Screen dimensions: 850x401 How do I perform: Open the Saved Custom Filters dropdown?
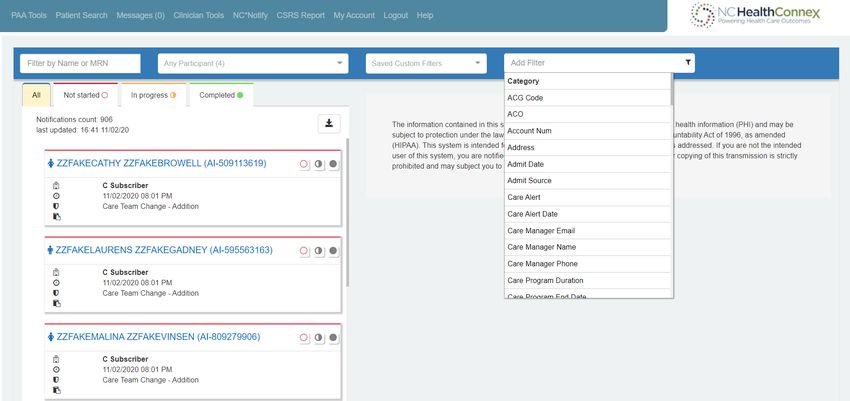pos(426,63)
